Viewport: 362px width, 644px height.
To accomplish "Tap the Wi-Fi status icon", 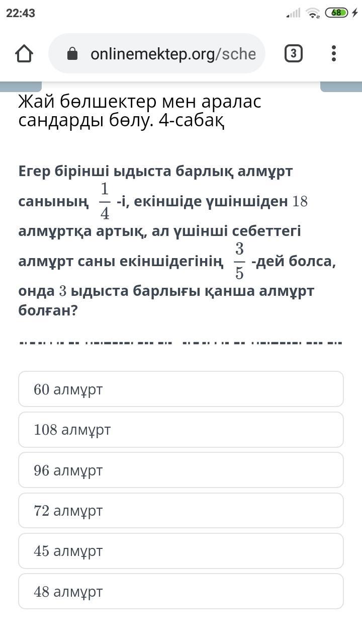I will coord(313,13).
